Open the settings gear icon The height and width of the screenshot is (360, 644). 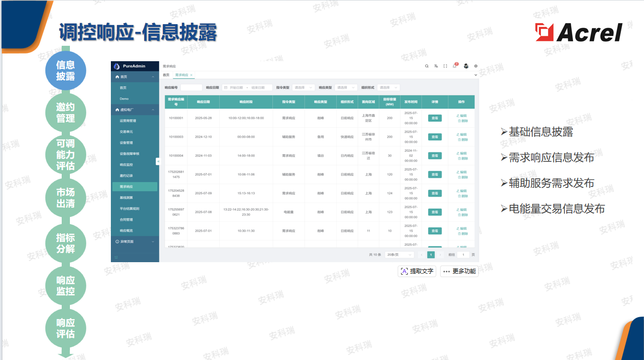pos(476,66)
